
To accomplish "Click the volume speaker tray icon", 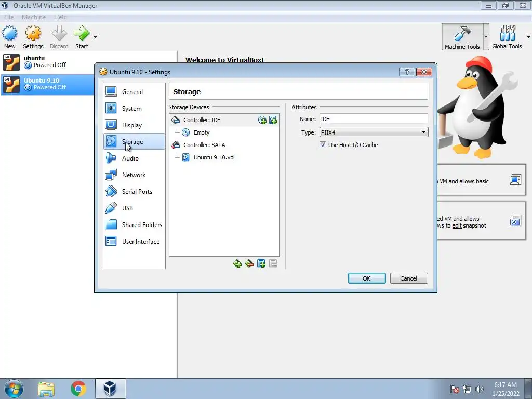I will click(479, 389).
